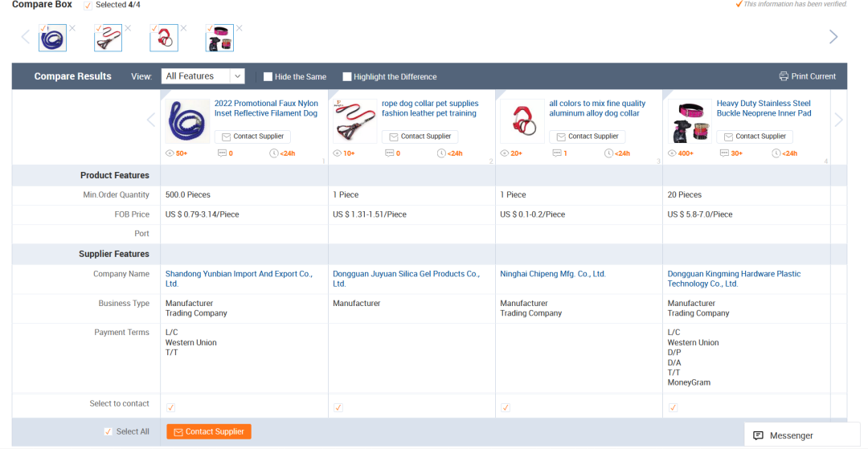Open pink collar product image in table
This screenshot has height=449, width=868.
[690, 121]
